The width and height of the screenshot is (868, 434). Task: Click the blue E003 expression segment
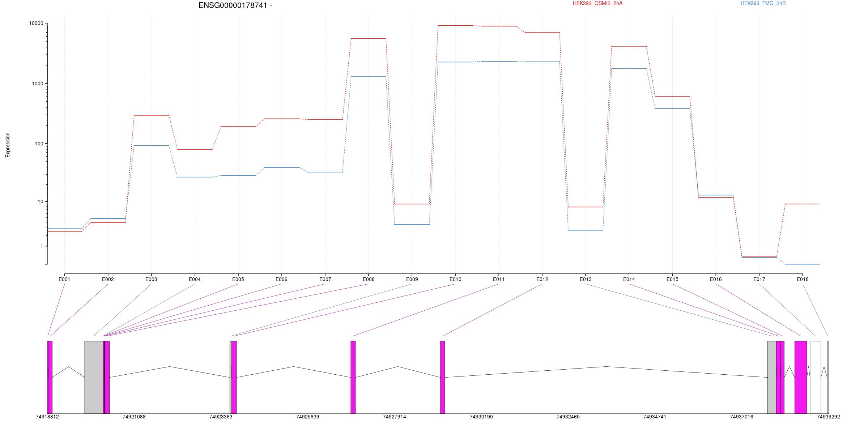(x=151, y=145)
